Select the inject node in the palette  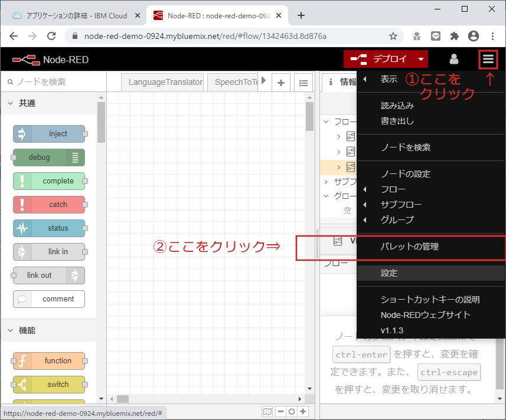50,134
